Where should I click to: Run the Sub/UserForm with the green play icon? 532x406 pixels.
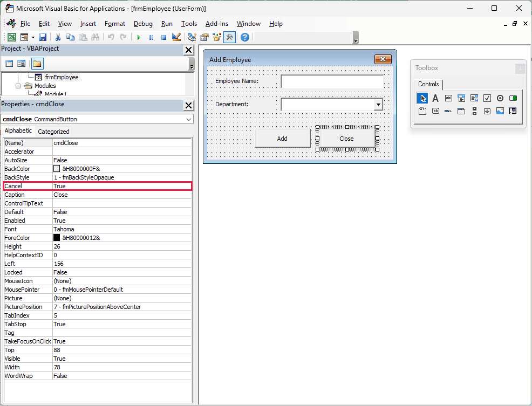(139, 37)
